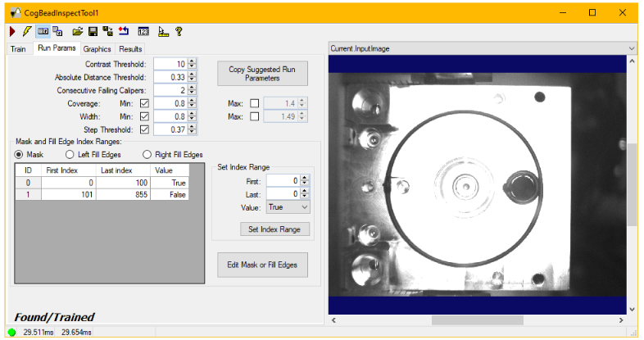Click the save-as double floppy icon
Image resolution: width=644 pixels, height=340 pixels.
coord(107,31)
